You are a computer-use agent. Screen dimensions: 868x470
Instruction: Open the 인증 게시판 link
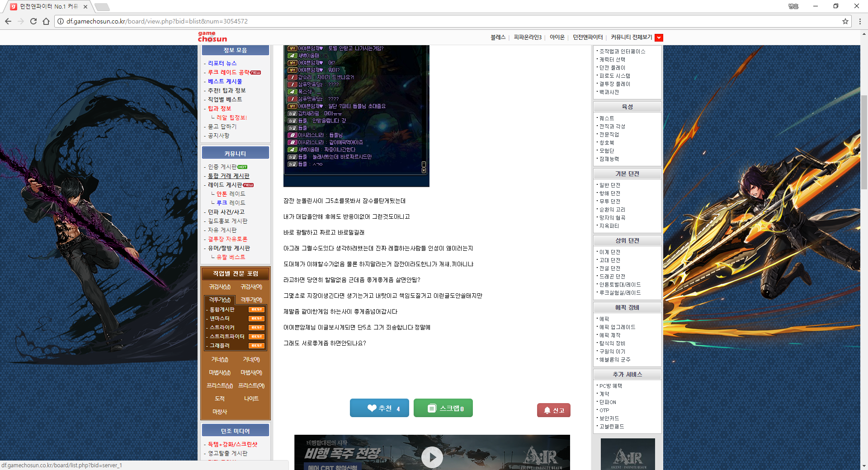point(222,167)
